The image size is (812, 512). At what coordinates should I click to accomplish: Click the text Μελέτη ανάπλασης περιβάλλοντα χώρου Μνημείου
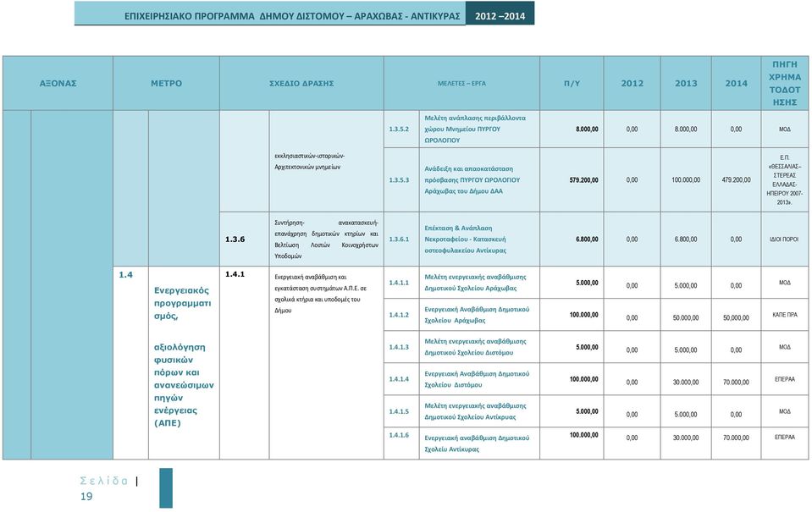tap(475, 129)
